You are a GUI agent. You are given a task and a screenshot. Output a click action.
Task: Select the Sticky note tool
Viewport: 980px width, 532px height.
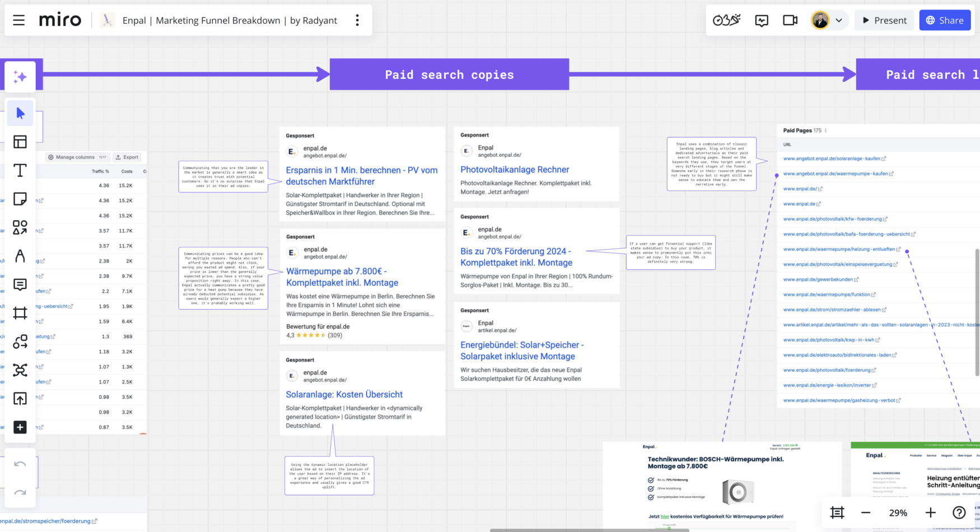[20, 199]
